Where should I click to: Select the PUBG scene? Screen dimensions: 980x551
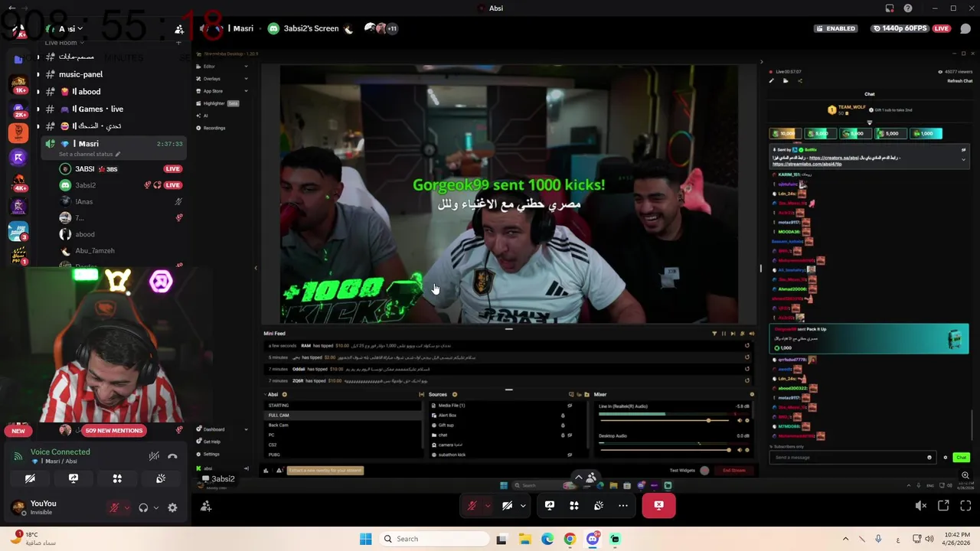tap(342, 455)
